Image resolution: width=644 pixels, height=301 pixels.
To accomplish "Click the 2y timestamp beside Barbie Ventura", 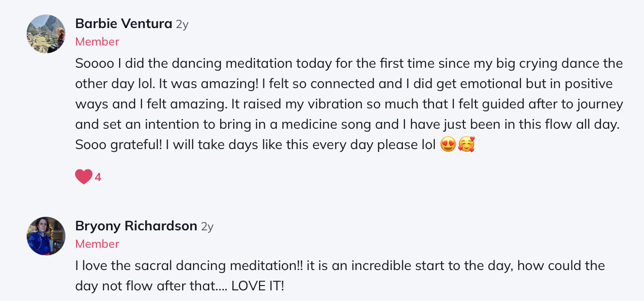I will [x=182, y=24].
